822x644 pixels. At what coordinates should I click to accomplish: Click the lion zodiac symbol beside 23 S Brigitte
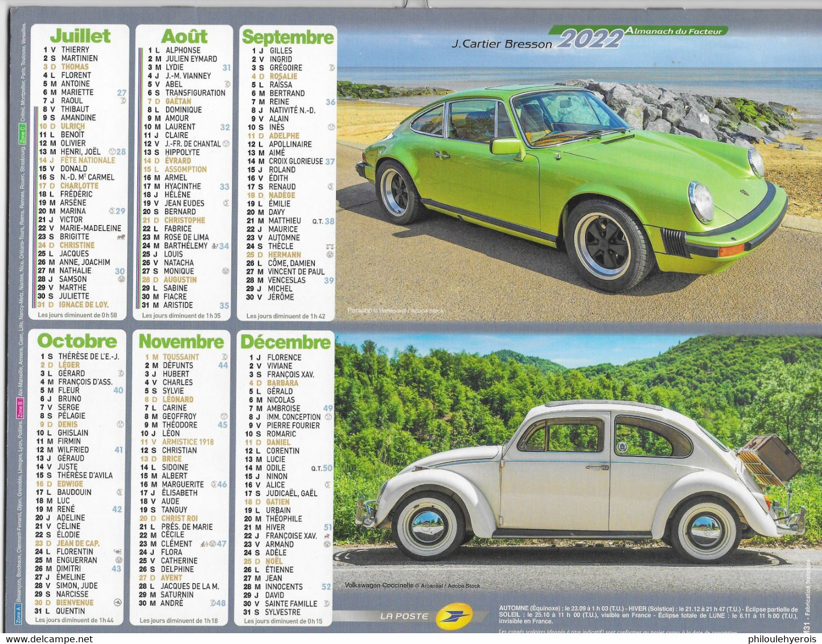tap(120, 237)
